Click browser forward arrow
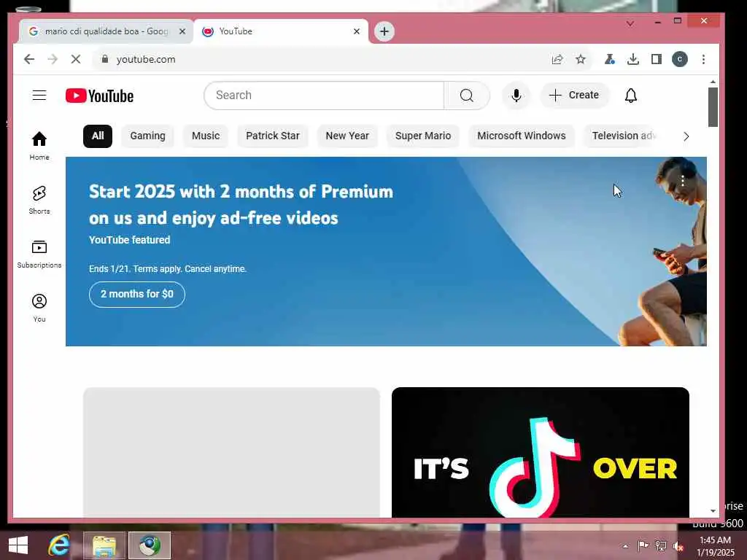This screenshot has width=747, height=560. click(53, 59)
